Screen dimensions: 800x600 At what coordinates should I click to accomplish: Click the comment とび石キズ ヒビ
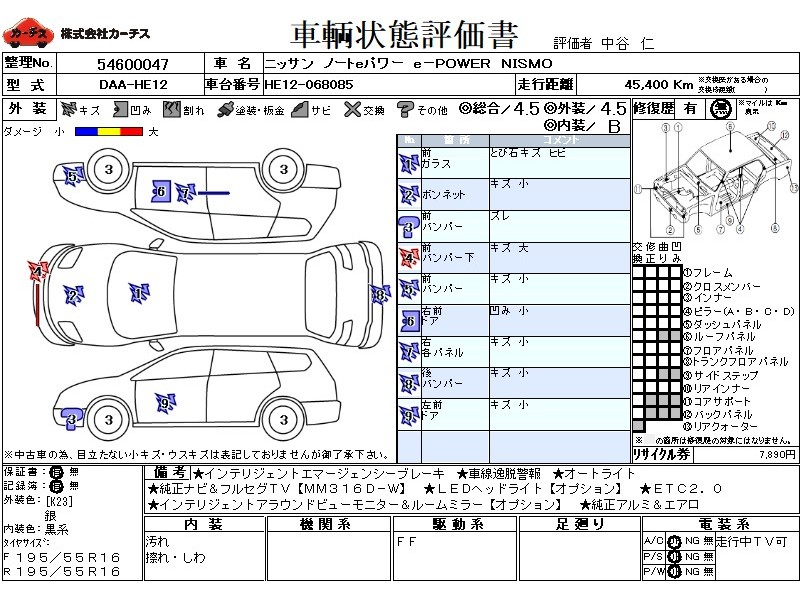pyautogui.click(x=529, y=153)
